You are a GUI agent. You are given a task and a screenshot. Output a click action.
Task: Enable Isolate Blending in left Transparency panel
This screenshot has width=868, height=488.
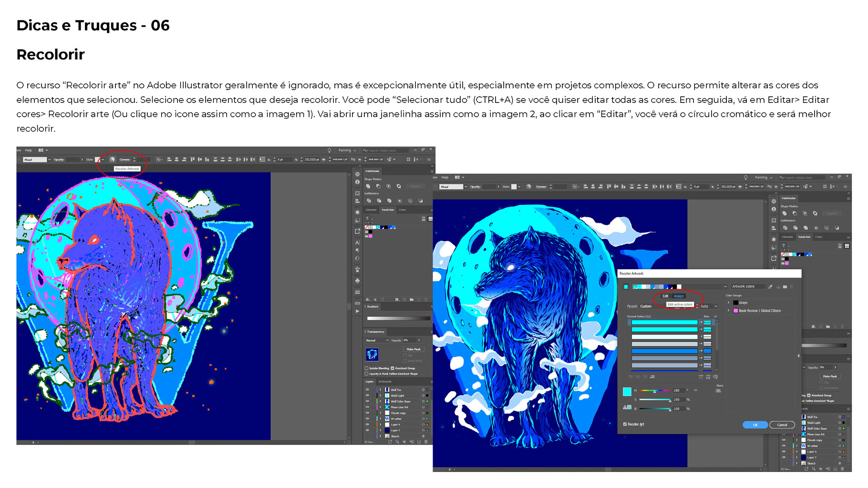[366, 368]
